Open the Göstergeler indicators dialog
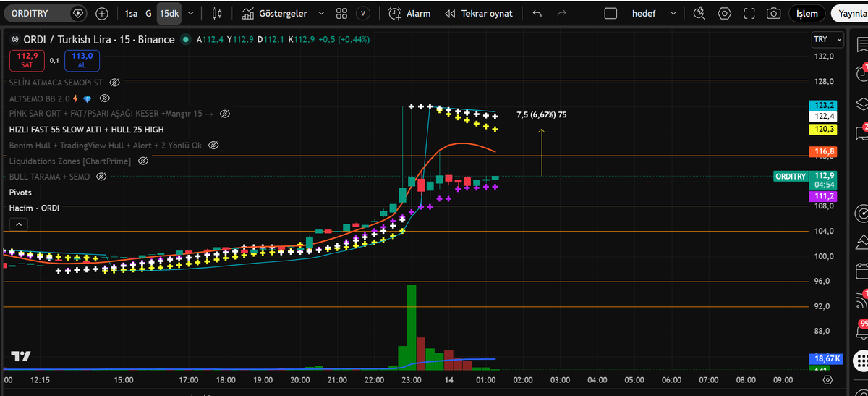The width and height of the screenshot is (868, 396). [275, 13]
